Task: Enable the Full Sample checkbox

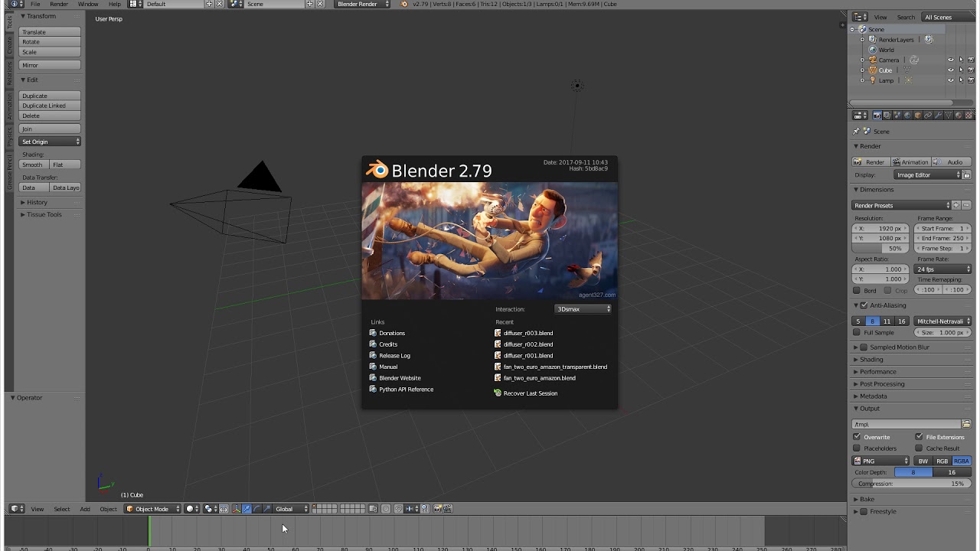Action: [x=857, y=333]
